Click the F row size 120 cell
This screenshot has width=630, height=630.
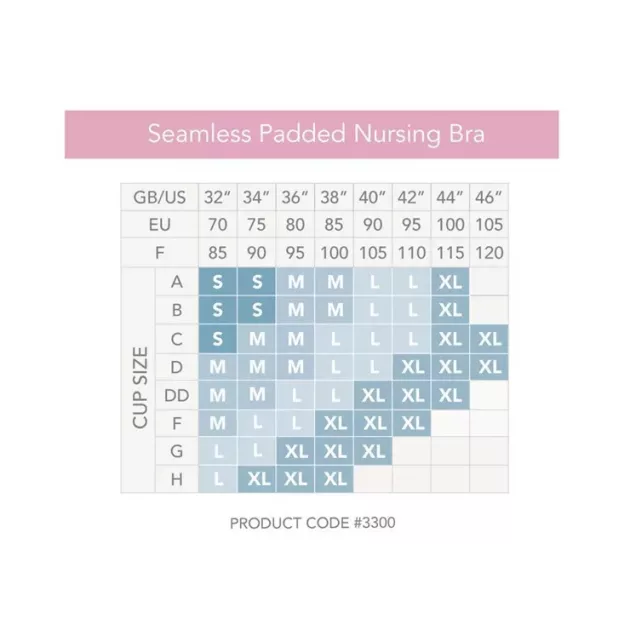(489, 253)
